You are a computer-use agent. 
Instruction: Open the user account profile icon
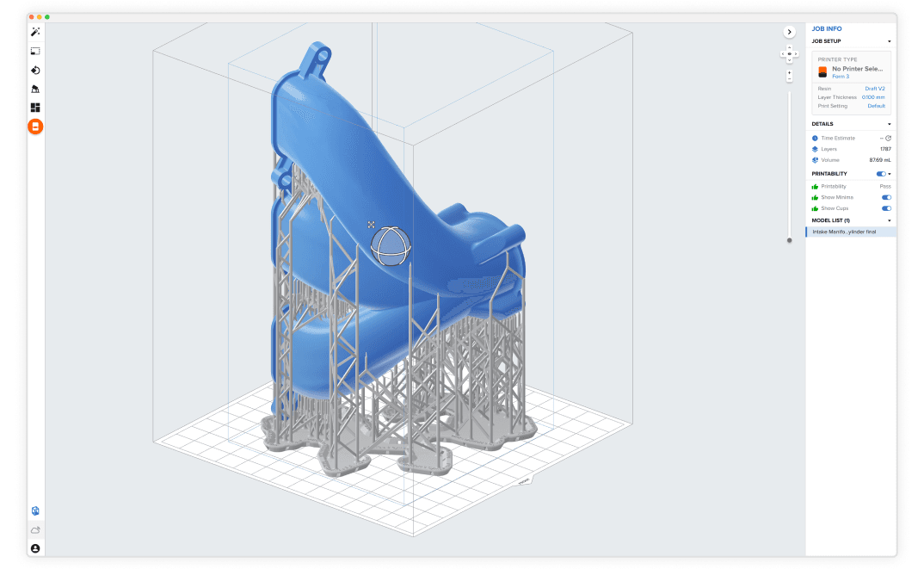[35, 548]
